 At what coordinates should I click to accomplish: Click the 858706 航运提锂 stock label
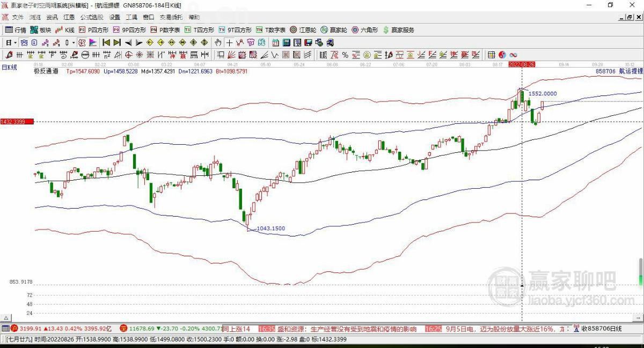(619, 71)
